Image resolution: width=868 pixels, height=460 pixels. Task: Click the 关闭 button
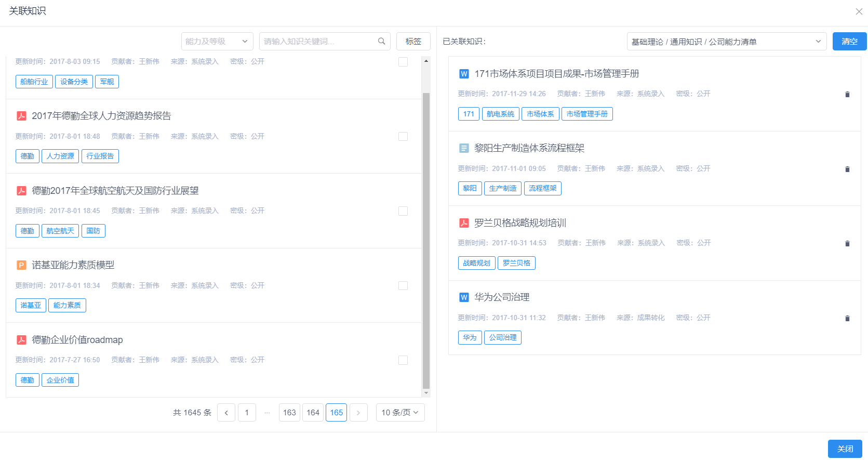click(845, 449)
